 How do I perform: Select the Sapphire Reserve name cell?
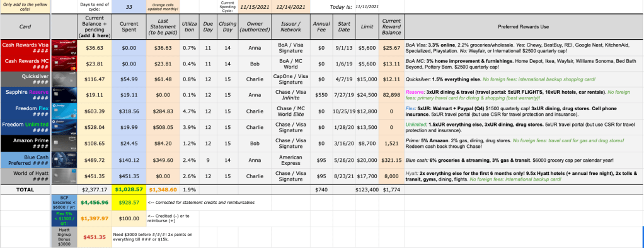[x=25, y=95]
